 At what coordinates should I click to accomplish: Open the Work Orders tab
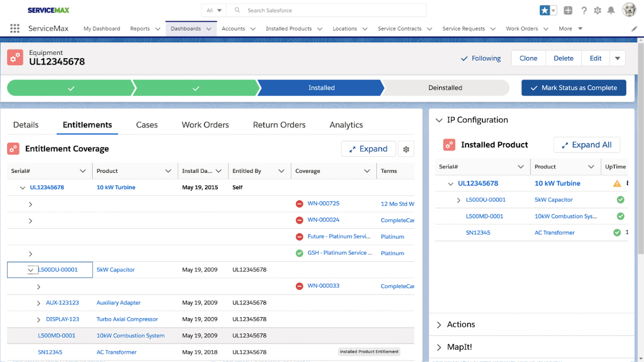point(205,125)
